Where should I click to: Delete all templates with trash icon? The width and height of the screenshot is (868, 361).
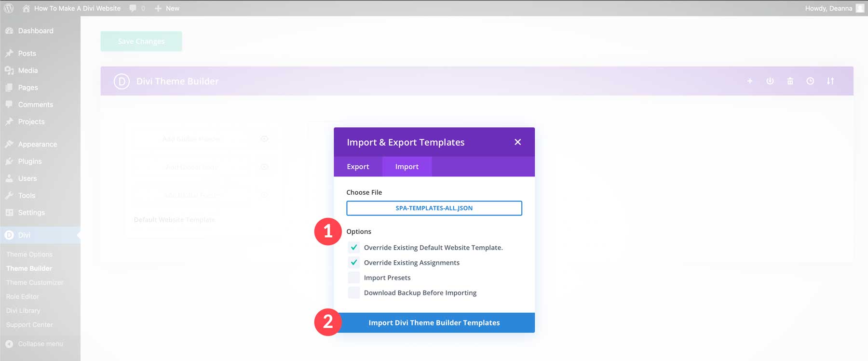(x=790, y=81)
